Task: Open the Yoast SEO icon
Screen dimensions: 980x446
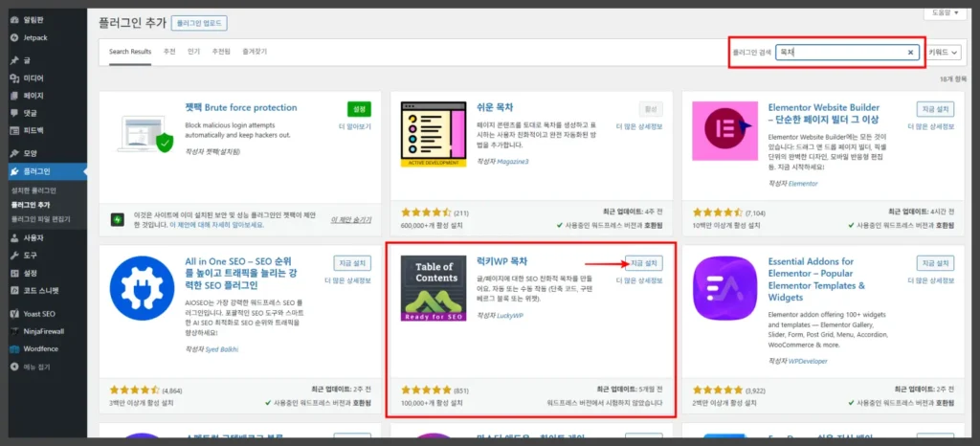Action: pyautogui.click(x=15, y=314)
